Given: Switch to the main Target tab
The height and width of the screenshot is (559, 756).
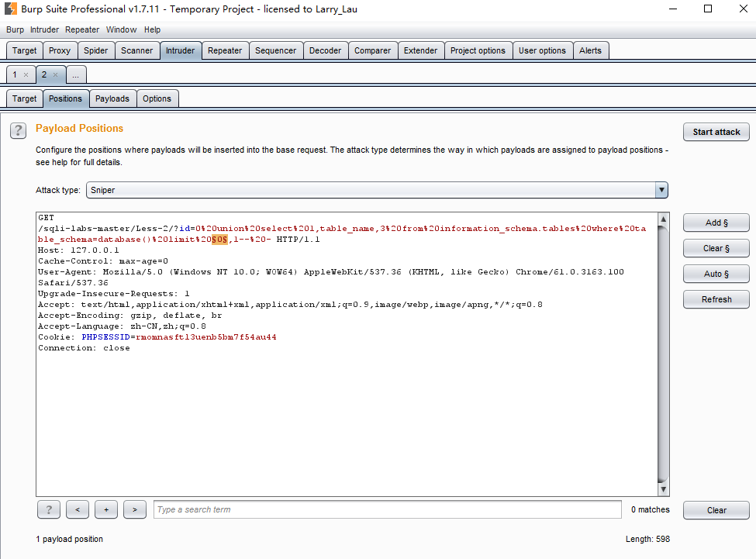Looking at the screenshot, I should pyautogui.click(x=25, y=50).
